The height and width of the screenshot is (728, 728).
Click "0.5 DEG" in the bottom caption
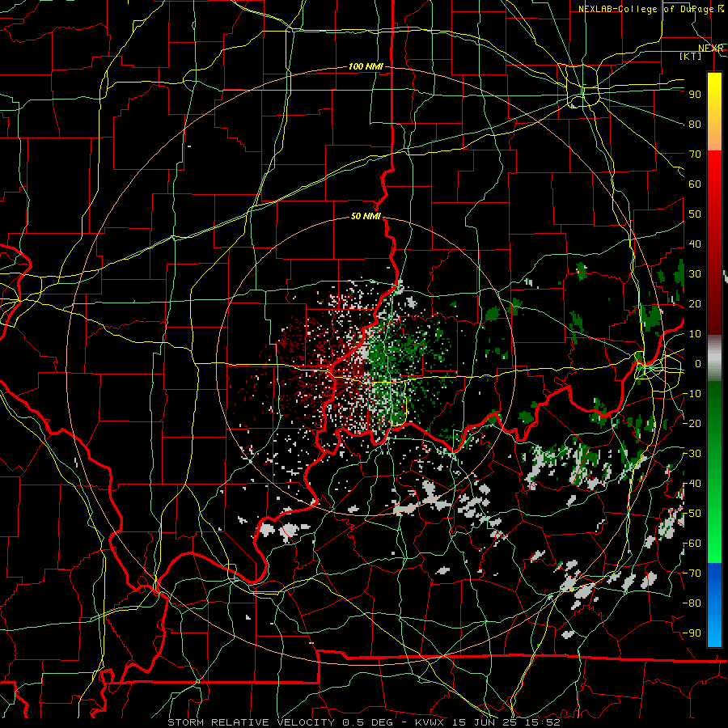pyautogui.click(x=368, y=722)
